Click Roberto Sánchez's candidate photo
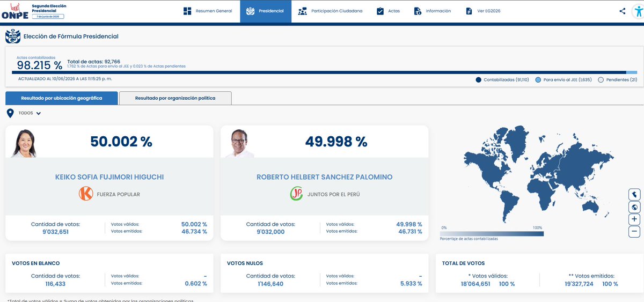Image resolution: width=644 pixels, height=302 pixels. coord(239,143)
